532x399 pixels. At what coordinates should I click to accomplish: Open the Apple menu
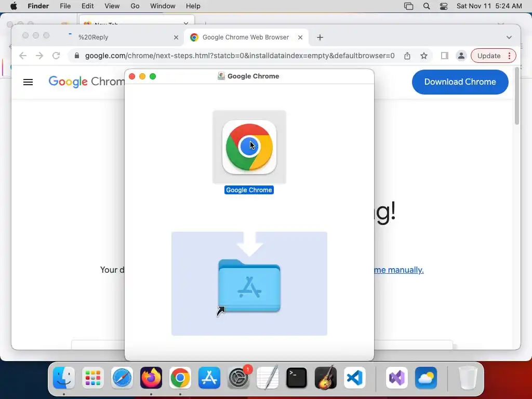point(14,6)
